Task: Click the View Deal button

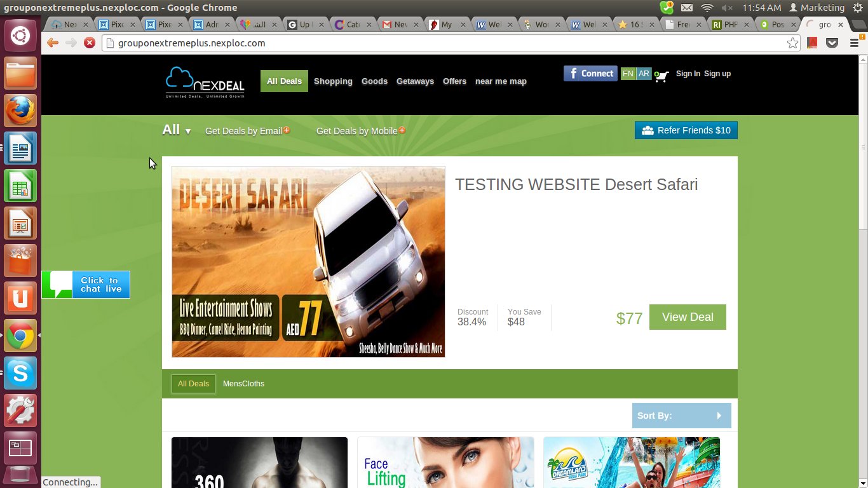Action: [x=688, y=317]
